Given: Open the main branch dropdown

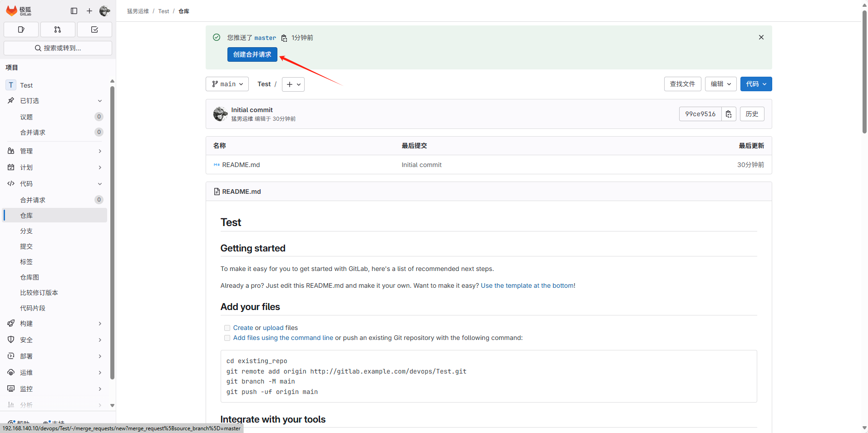Looking at the screenshot, I should [x=227, y=84].
